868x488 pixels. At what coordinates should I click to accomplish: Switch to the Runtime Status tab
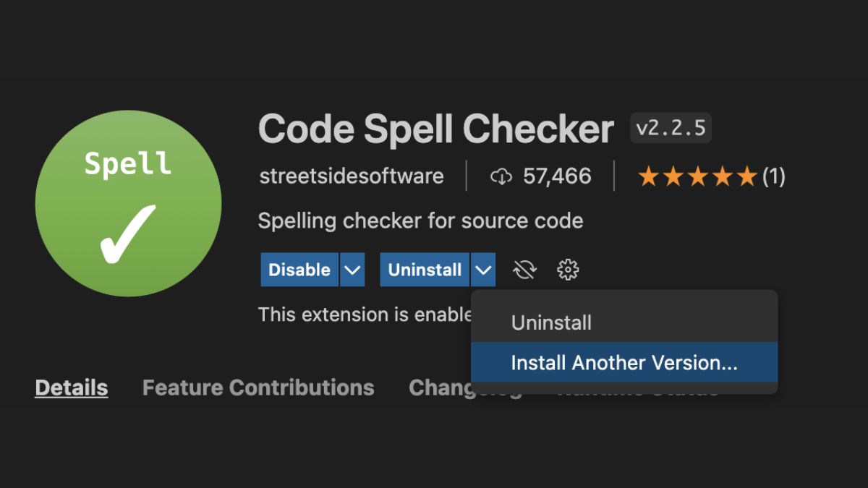637,389
